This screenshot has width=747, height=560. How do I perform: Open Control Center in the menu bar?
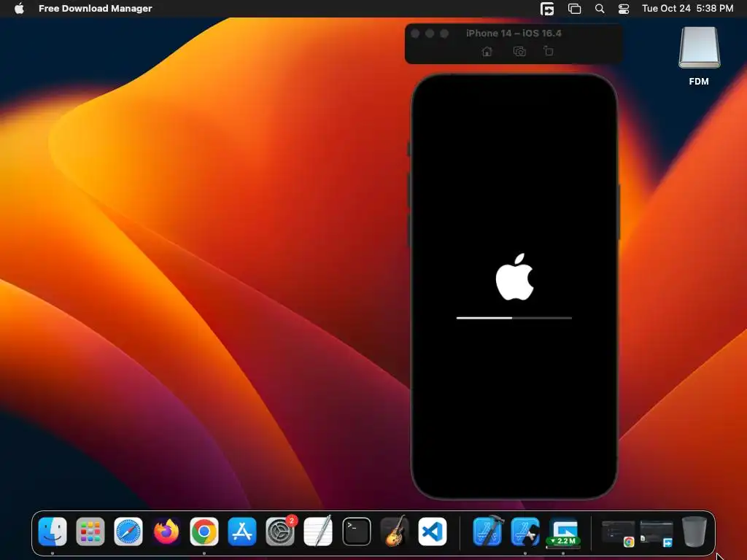624,9
